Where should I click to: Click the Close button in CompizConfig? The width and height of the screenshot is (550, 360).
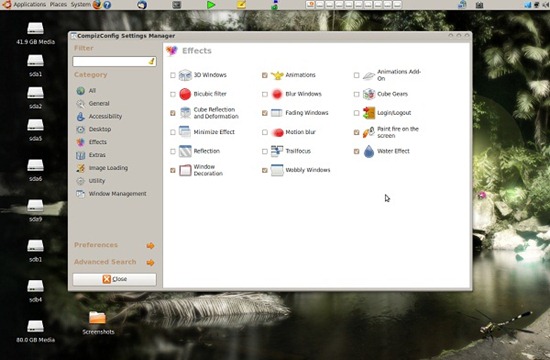114,279
